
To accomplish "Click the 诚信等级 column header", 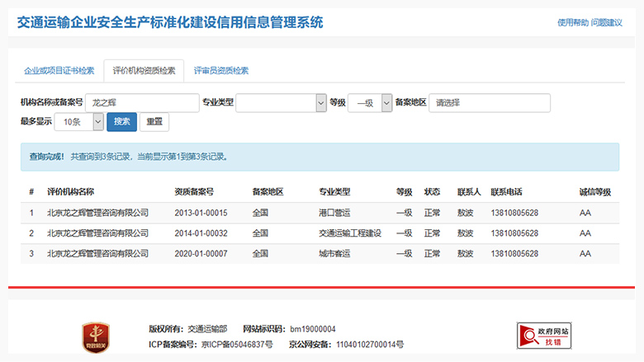I will (x=594, y=191).
